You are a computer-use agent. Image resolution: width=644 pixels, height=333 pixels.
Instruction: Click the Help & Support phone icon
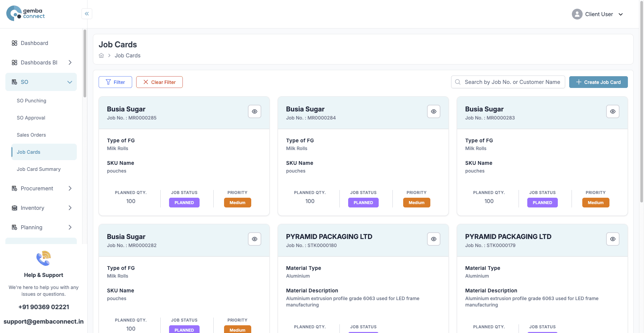coord(44,258)
